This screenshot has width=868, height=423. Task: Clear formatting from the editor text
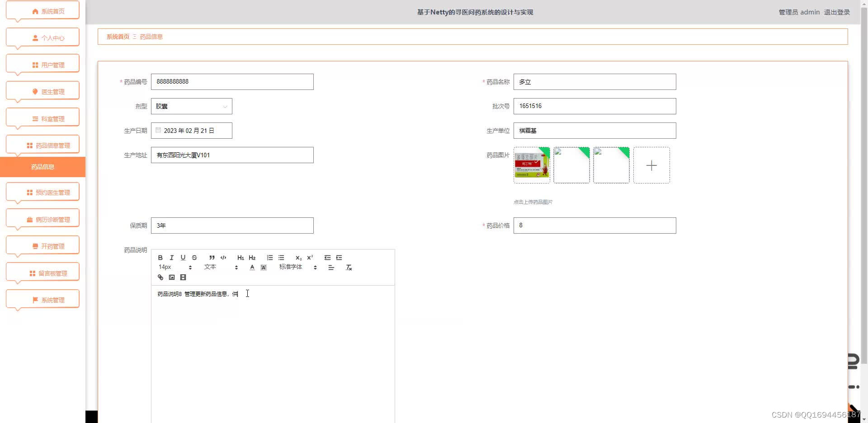[349, 268]
